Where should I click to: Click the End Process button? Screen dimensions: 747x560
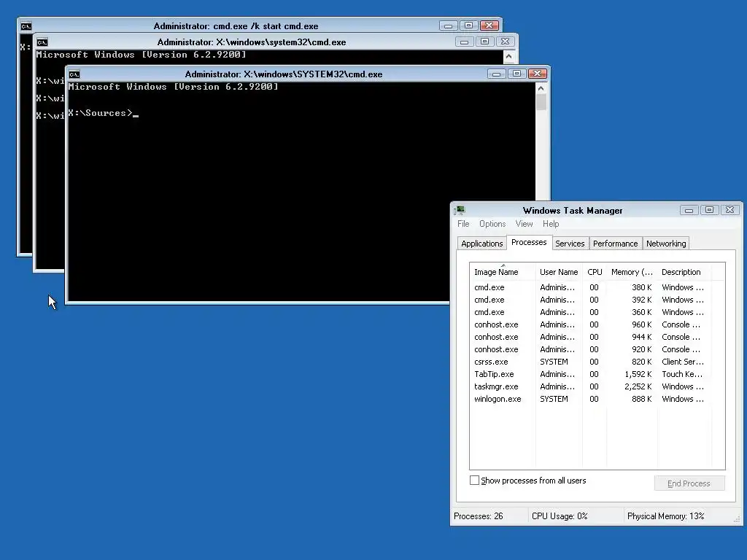(689, 483)
